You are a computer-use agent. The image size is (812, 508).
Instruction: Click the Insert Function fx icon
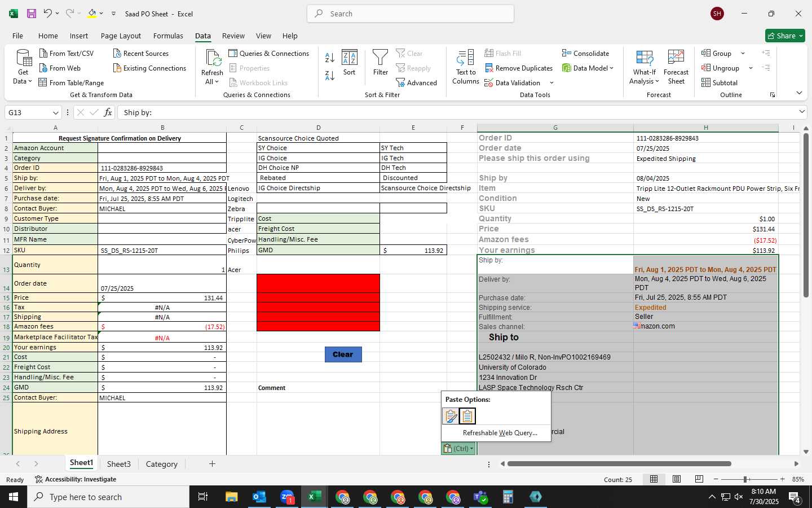click(108, 112)
